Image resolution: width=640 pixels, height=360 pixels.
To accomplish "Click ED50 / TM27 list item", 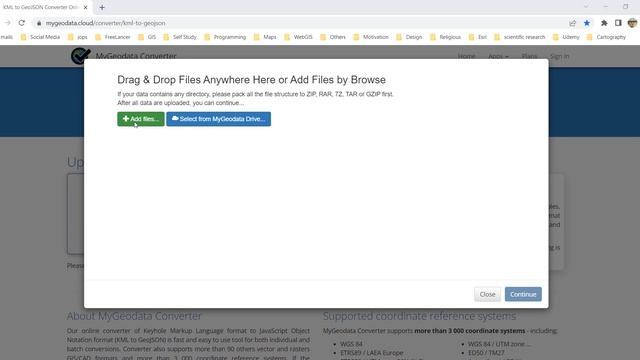I will click(x=486, y=353).
